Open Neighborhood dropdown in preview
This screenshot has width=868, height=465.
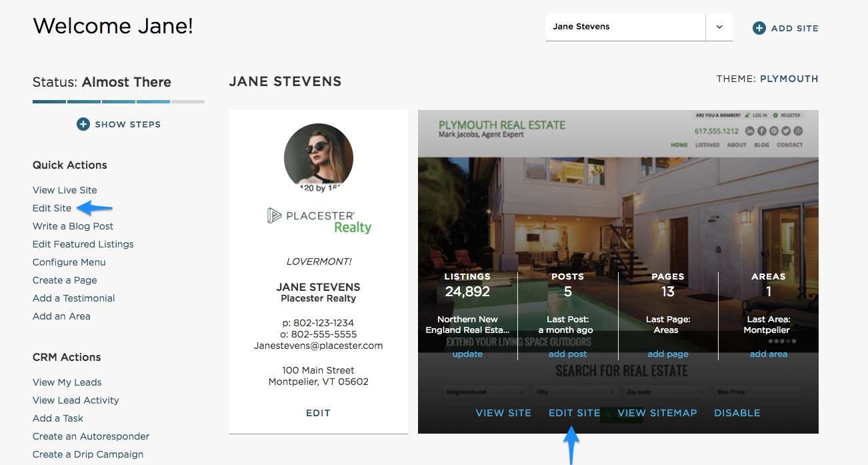(485, 392)
